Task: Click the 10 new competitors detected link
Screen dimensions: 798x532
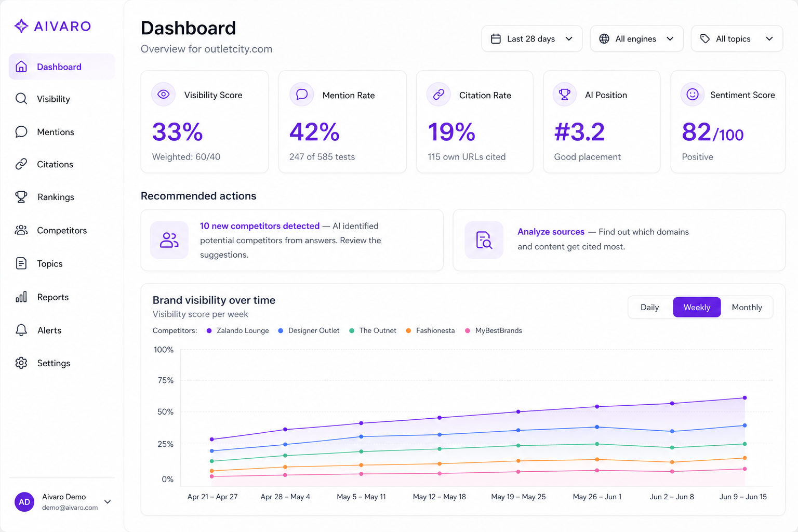Action: [260, 226]
